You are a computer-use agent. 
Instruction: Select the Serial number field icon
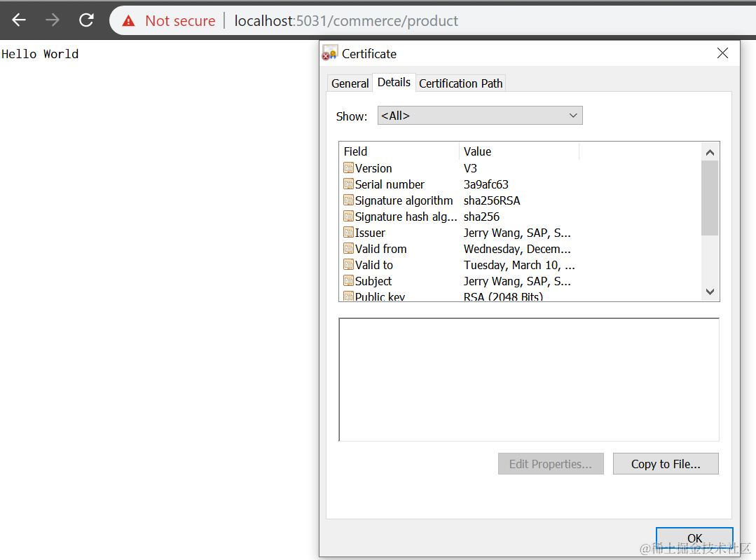[348, 184]
